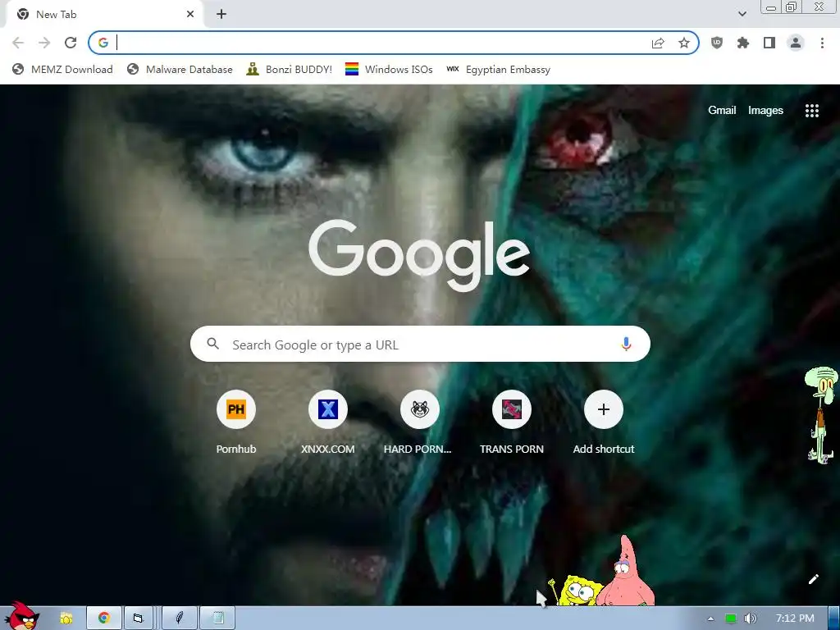Image resolution: width=840 pixels, height=630 pixels.
Task: Click the magnifier icon in search box
Action: [212, 344]
